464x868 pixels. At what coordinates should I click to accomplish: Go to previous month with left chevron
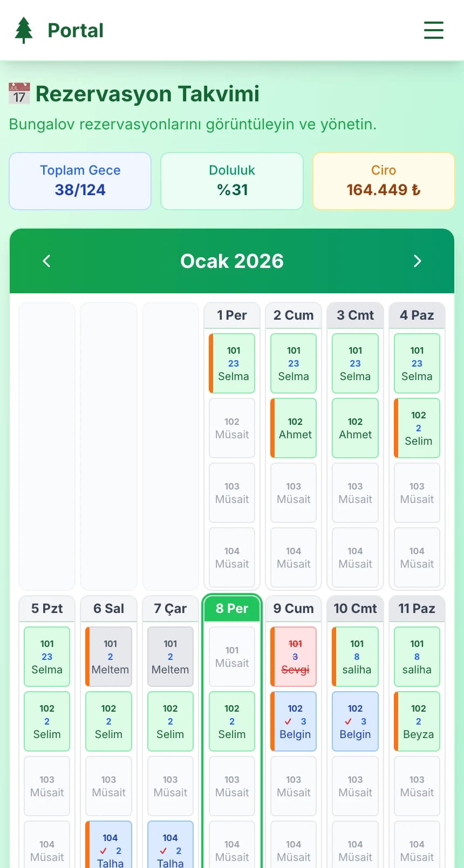tap(47, 261)
